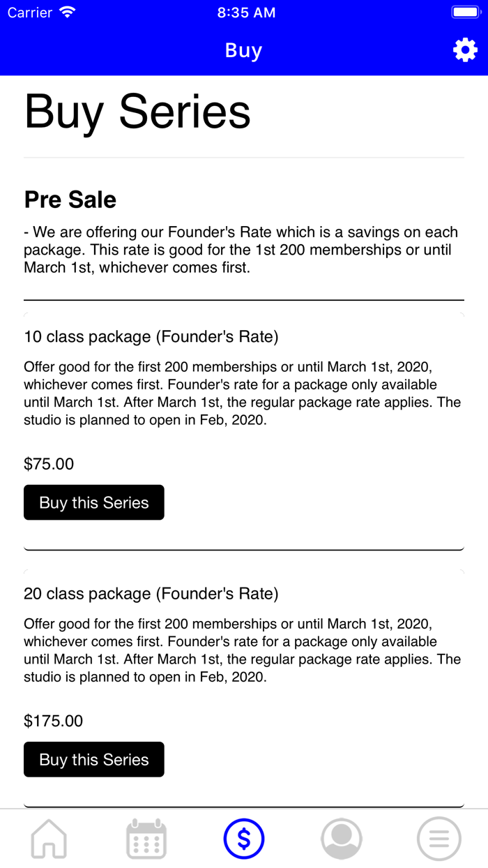488x868 pixels.
Task: Tap the "Buy" navigation bar title
Action: pyautogui.click(x=243, y=50)
